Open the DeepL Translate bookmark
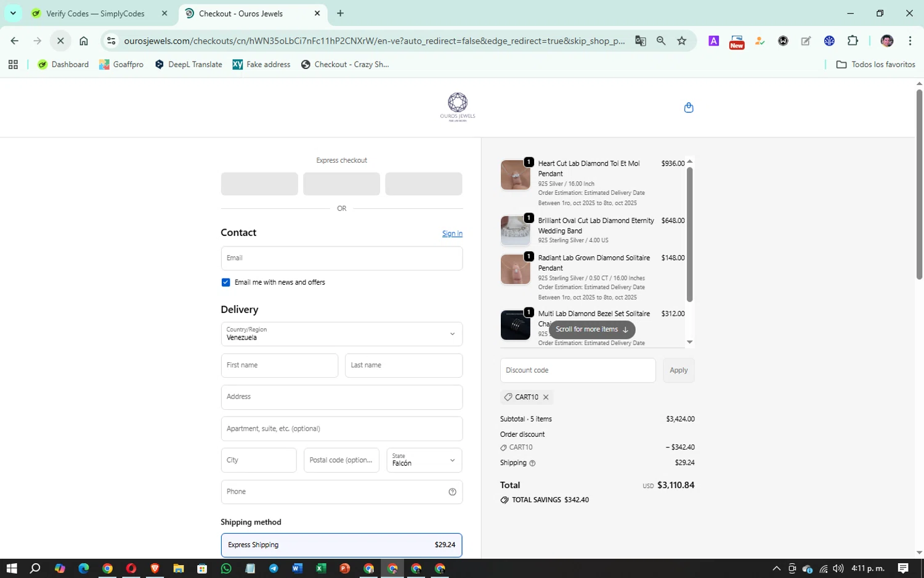Screen dimensions: 924x578 (188, 64)
